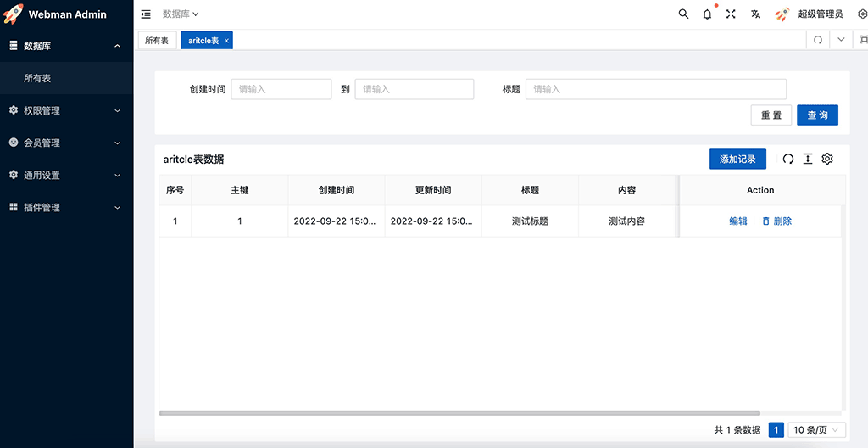Open the top-right settings gear

[862, 14]
